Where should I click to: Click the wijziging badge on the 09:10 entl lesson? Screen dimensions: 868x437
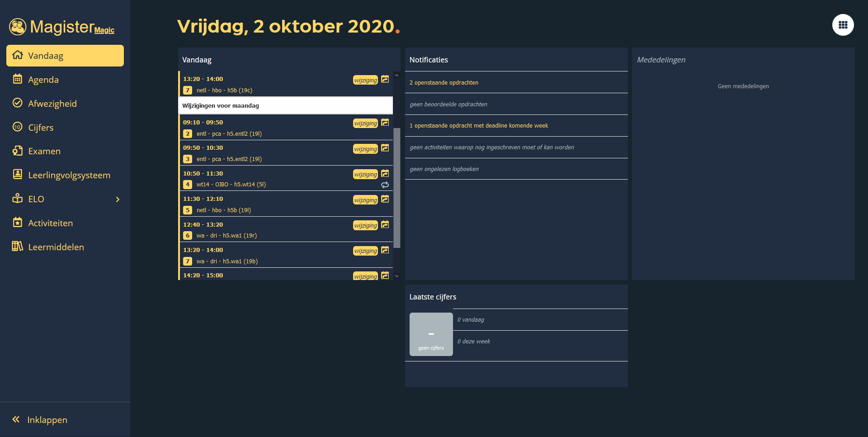click(365, 123)
